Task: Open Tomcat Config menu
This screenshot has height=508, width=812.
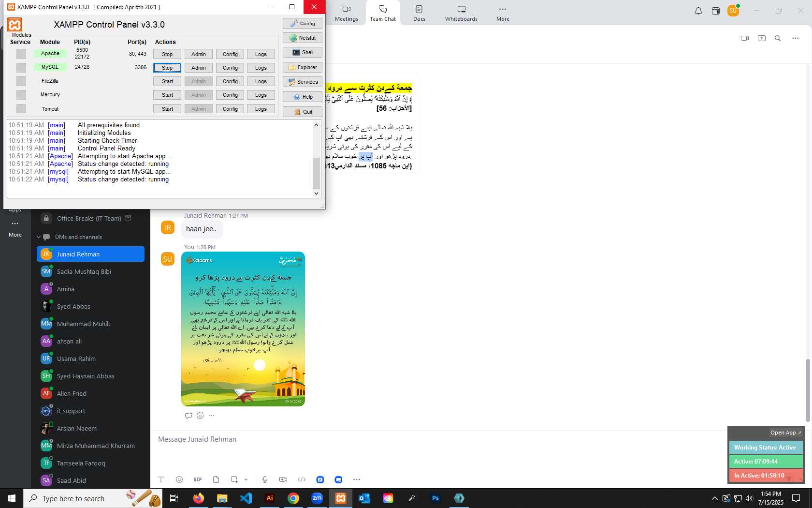Action: click(x=230, y=109)
